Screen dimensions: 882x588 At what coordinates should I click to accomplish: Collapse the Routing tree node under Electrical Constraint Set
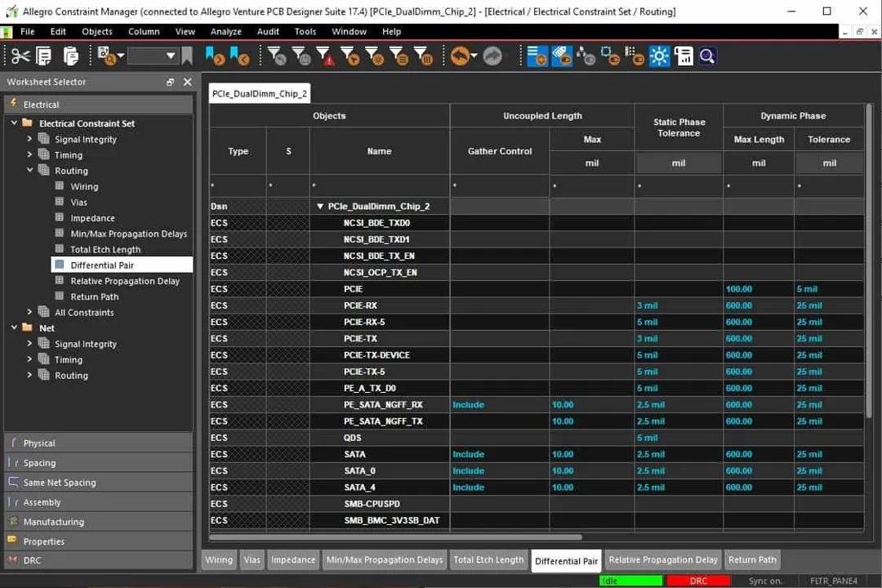pos(30,171)
